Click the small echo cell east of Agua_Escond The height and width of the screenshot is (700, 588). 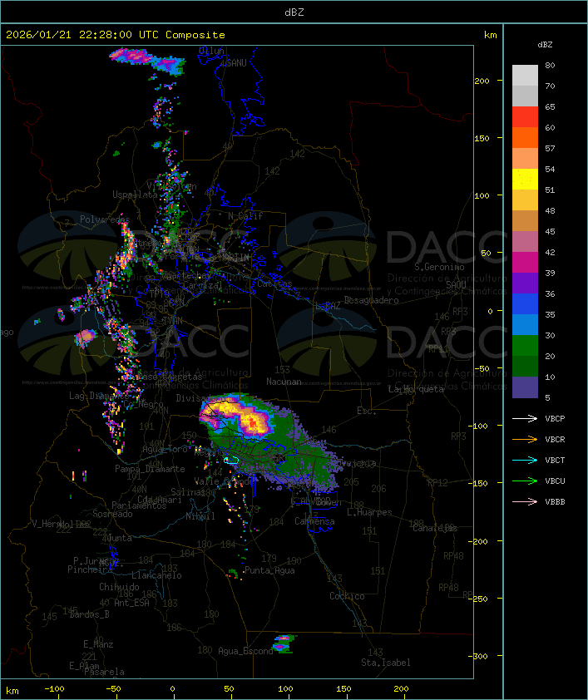[284, 643]
